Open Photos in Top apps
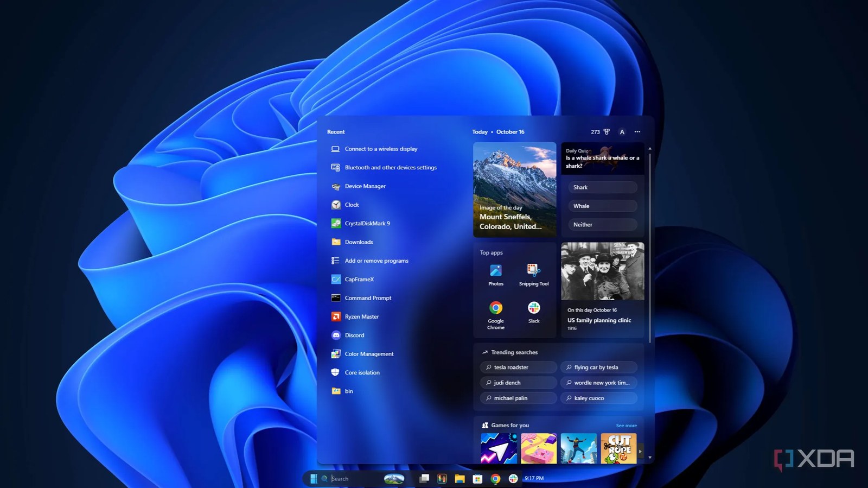 pos(496,275)
